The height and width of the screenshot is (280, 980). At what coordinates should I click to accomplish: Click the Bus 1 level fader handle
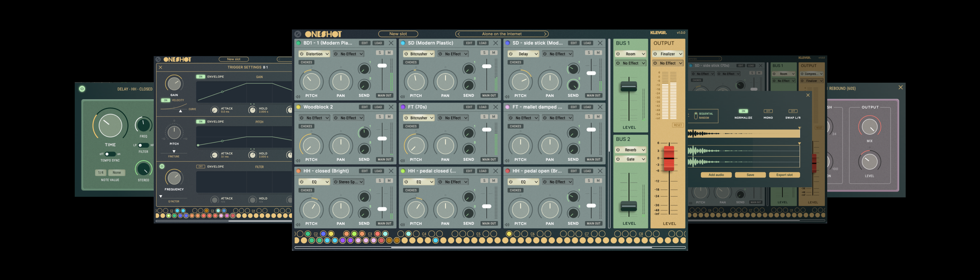(628, 86)
